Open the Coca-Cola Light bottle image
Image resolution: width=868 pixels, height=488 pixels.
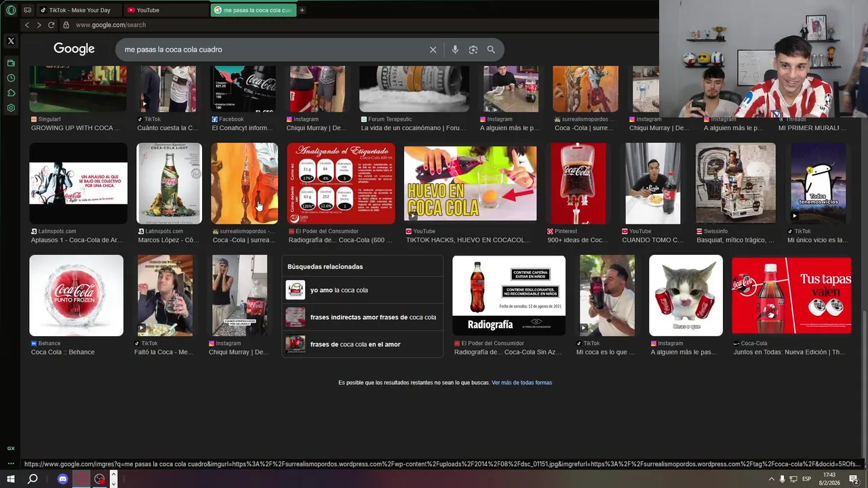click(169, 183)
